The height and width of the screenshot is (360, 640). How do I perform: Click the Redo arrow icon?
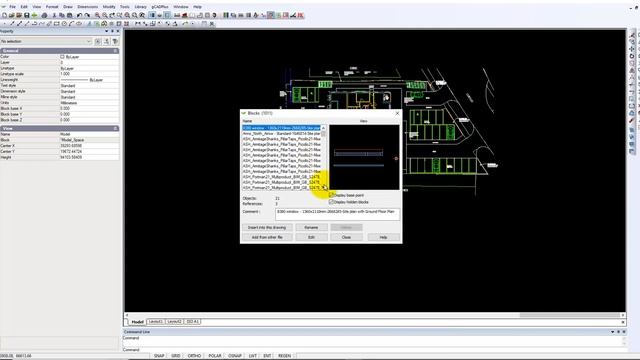(87, 15)
